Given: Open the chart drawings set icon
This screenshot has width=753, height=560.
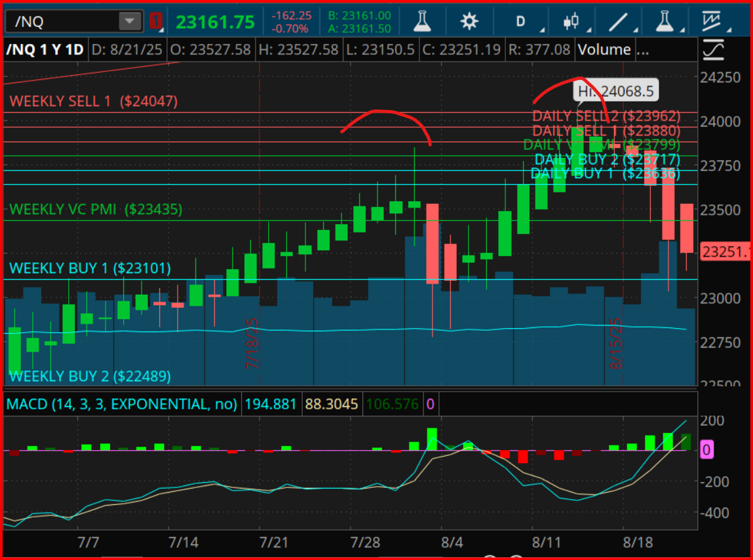Looking at the screenshot, I should (713, 22).
